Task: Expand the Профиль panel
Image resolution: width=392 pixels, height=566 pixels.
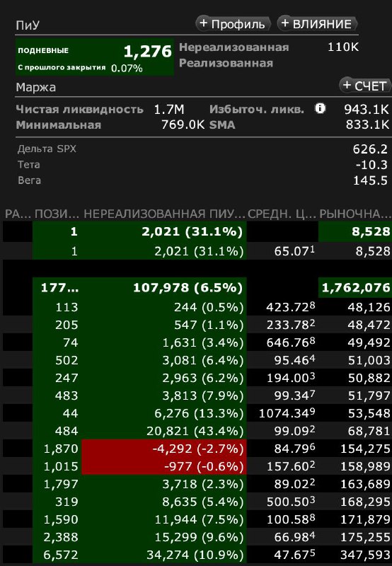Action: pyautogui.click(x=233, y=24)
